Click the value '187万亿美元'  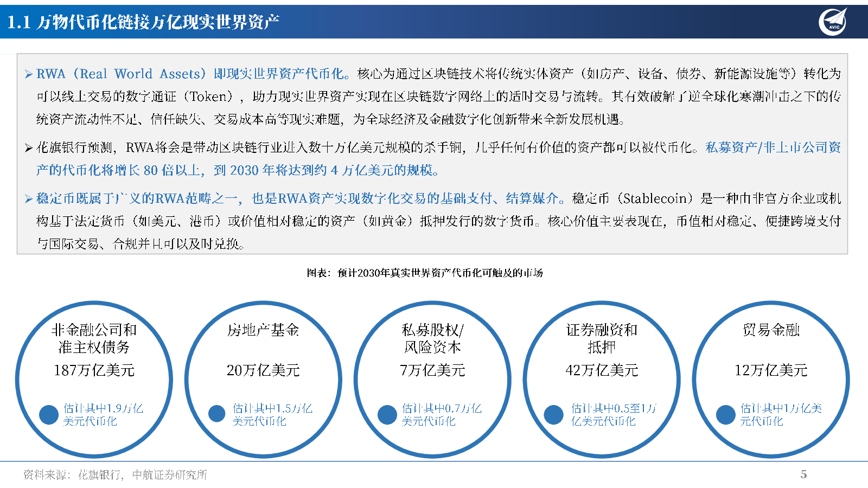point(94,370)
